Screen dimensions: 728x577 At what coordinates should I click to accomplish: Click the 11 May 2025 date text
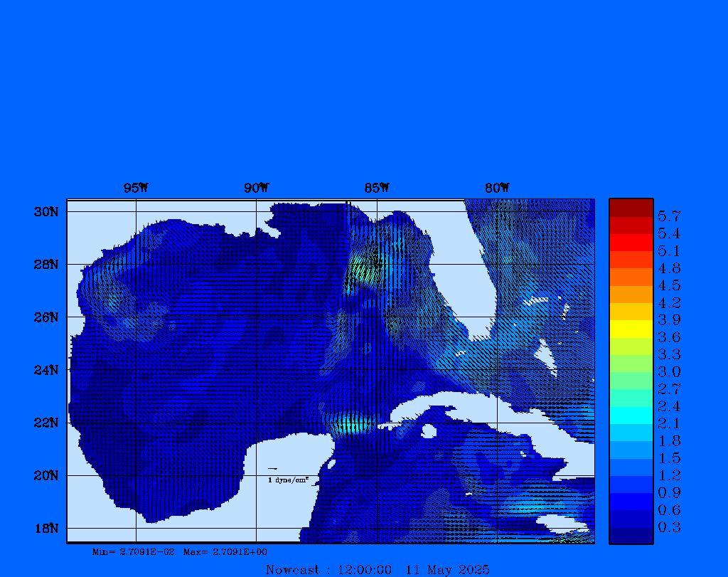point(448,570)
